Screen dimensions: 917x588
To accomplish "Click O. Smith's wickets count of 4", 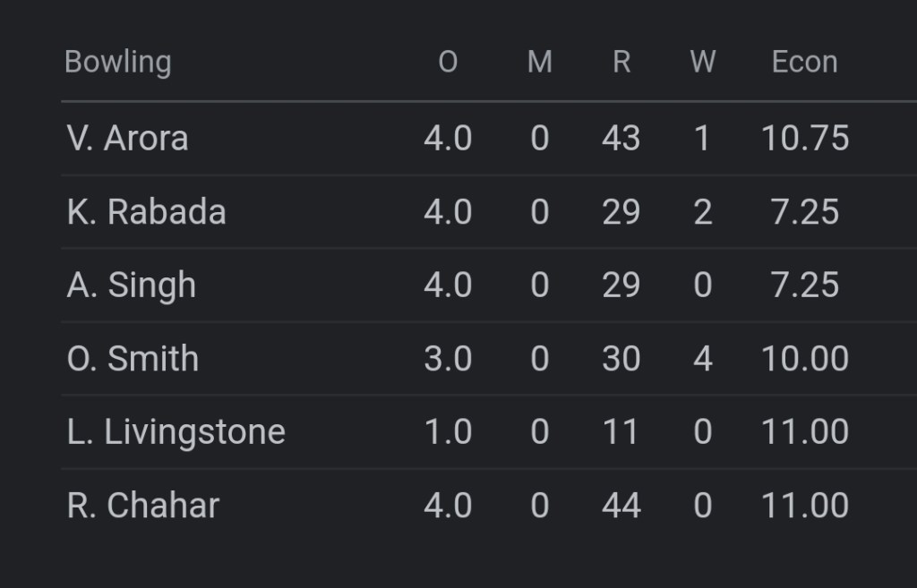I will [x=703, y=359].
